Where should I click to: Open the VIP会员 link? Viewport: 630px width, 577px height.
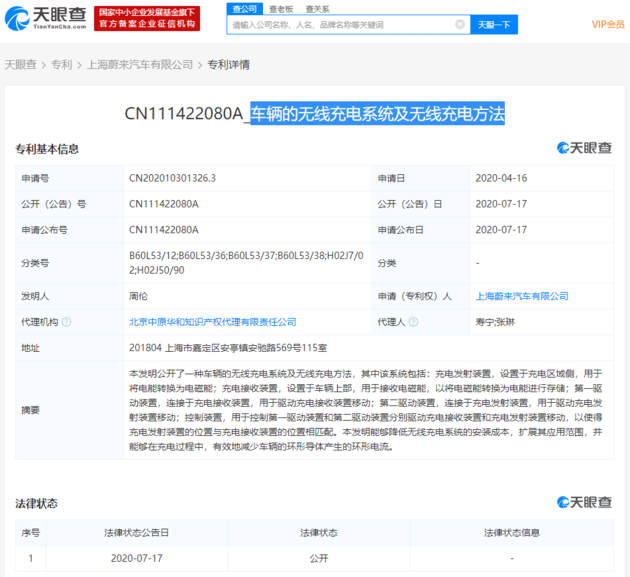[x=607, y=24]
